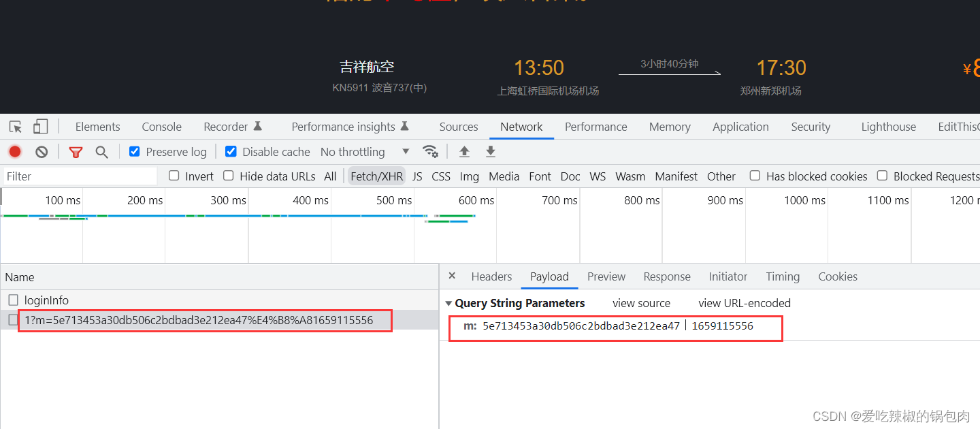This screenshot has width=980, height=429.
Task: Stop recording the network log
Action: 15,152
